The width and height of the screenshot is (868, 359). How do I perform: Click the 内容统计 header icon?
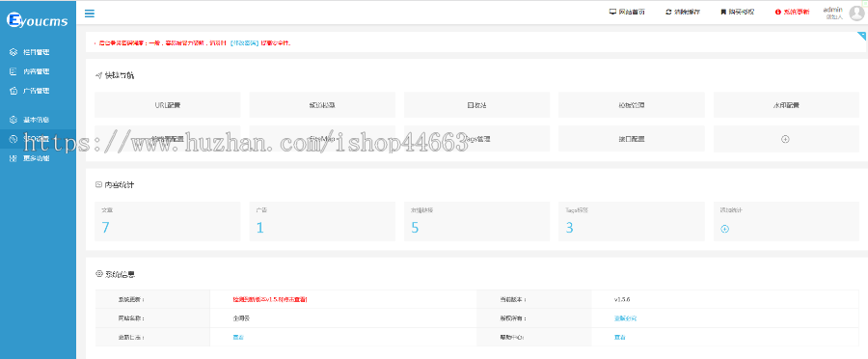pyautogui.click(x=98, y=184)
